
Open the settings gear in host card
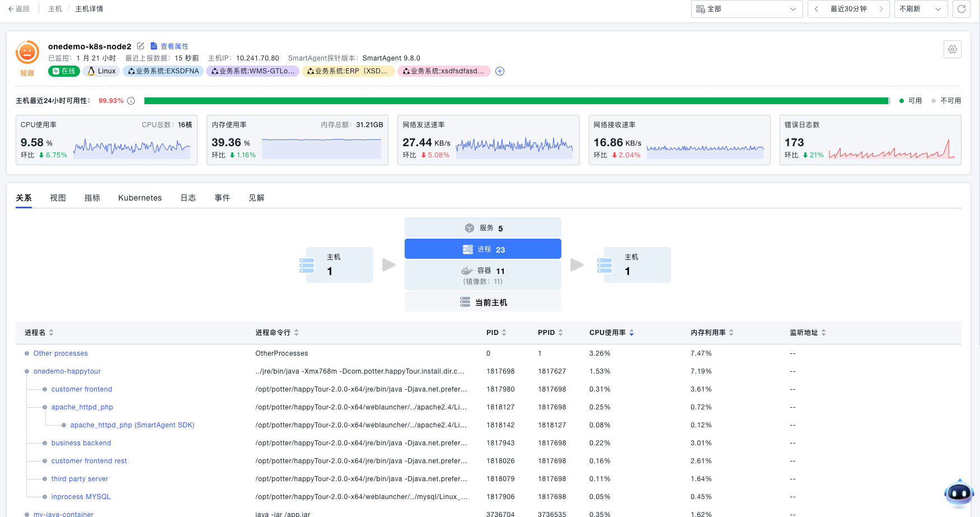[x=952, y=49]
